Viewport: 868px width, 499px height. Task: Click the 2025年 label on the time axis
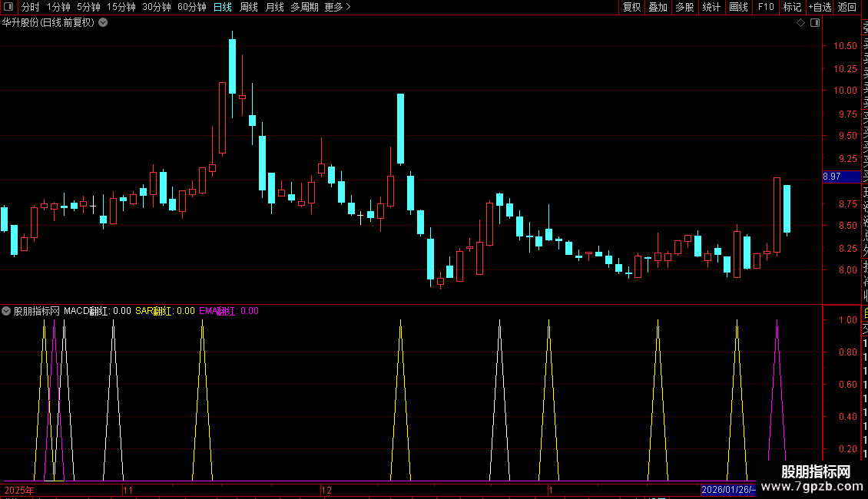(x=19, y=490)
